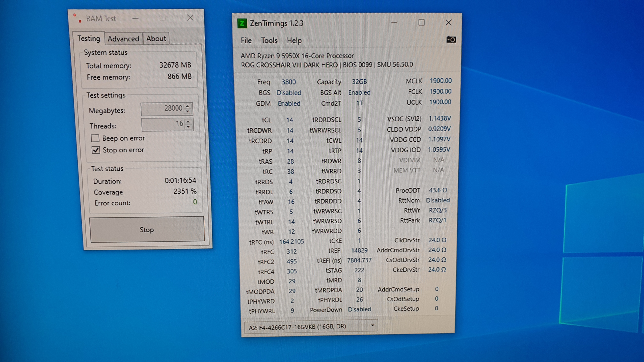Click the Capacity value 32GB
Screen dimensions: 644x362
click(359, 82)
